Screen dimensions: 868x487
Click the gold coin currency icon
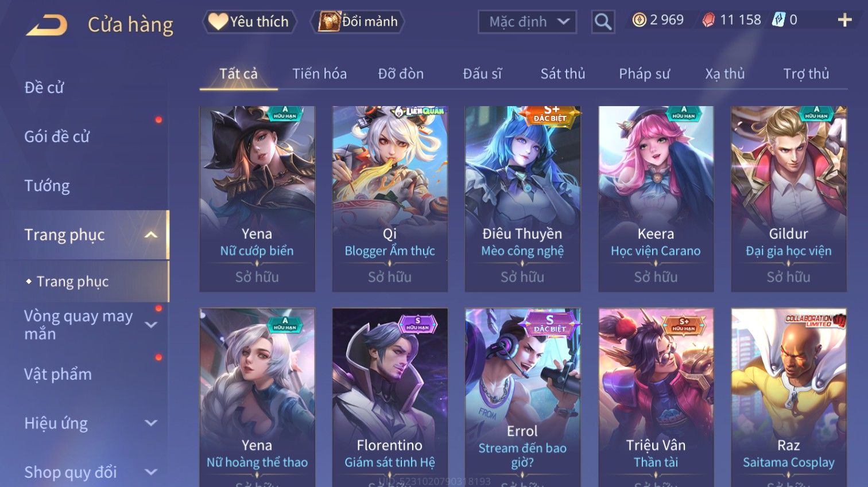tap(639, 20)
